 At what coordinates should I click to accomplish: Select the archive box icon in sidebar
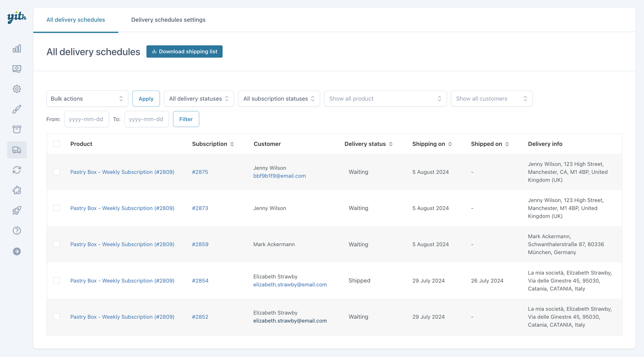click(17, 129)
